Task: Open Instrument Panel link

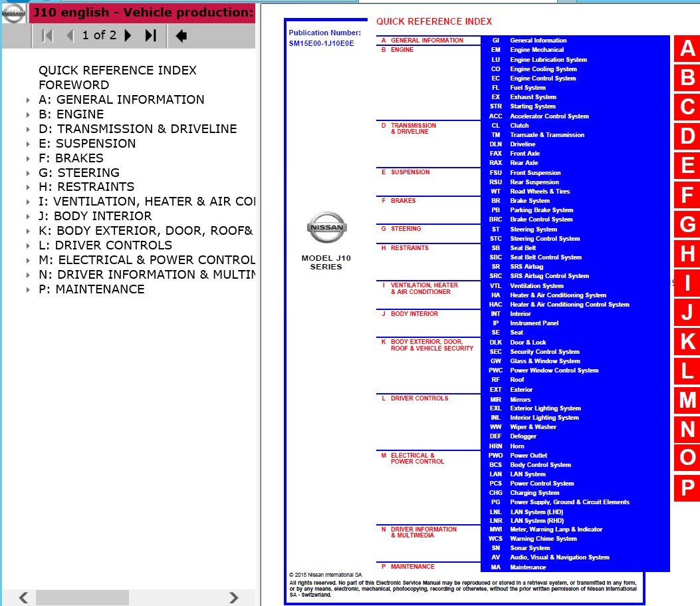Action: [x=534, y=323]
